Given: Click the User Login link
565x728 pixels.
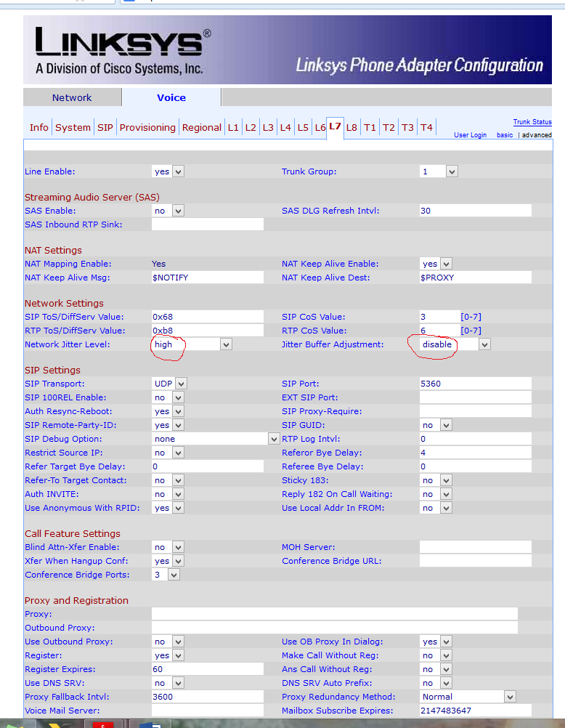Looking at the screenshot, I should (x=471, y=134).
